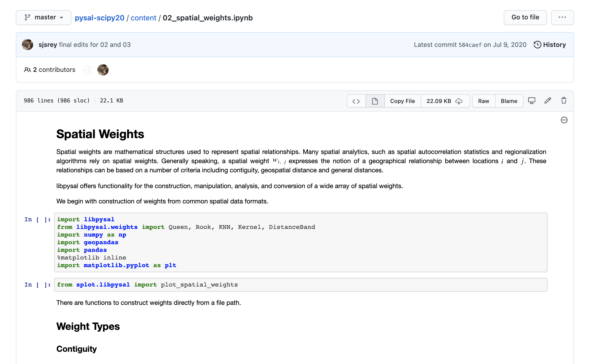
Task: Navigate to the content folder link
Action: pyautogui.click(x=143, y=18)
